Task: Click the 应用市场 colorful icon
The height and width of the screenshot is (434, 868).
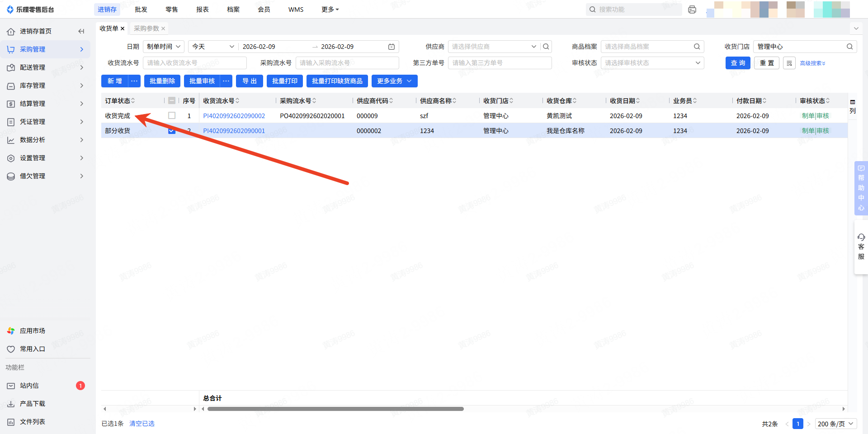Action: 11,331
